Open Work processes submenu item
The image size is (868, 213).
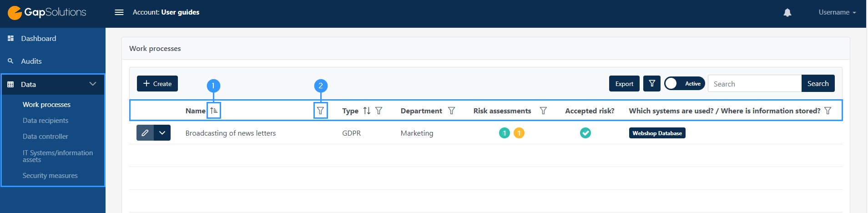tap(46, 105)
